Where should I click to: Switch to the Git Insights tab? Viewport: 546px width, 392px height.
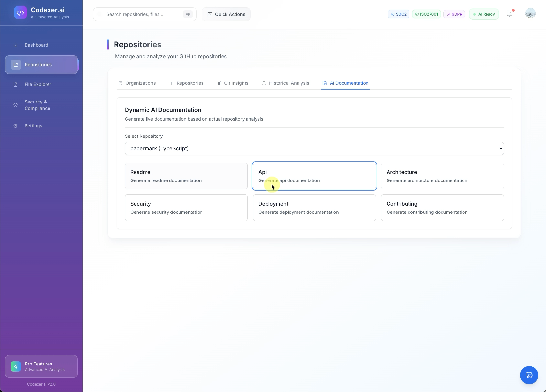click(x=233, y=83)
